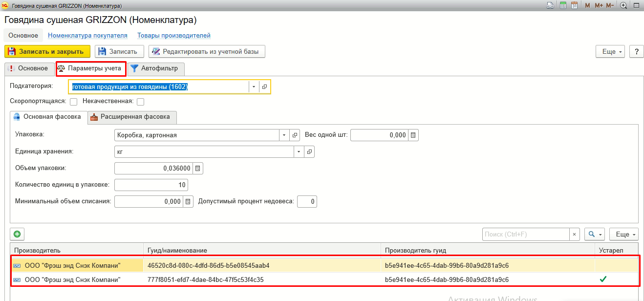Image resolution: width=644 pixels, height=301 pixels.
Task: Click the row icon of the first ООО "Фрэш энд Снэк Компани" entry
Action: tap(17, 266)
